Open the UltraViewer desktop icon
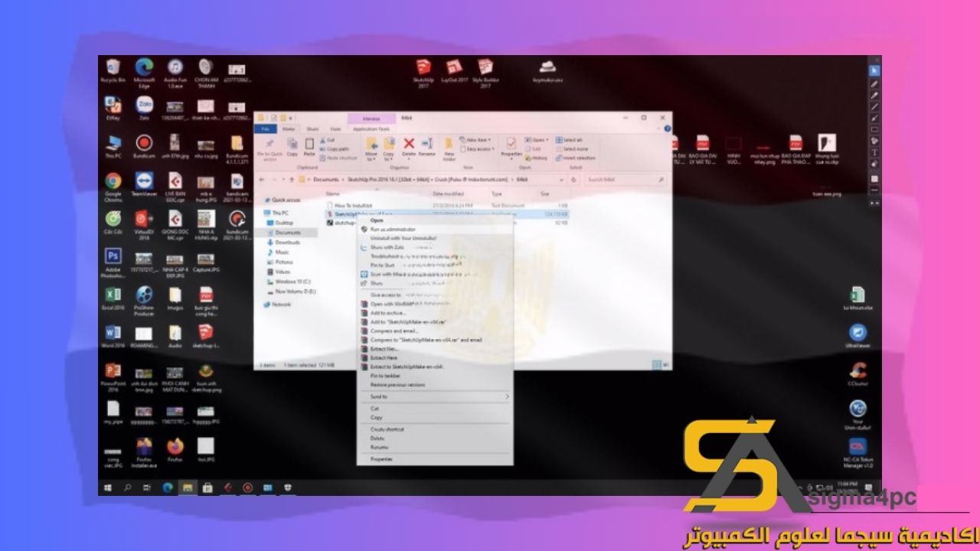Image resolution: width=980 pixels, height=551 pixels. (858, 337)
